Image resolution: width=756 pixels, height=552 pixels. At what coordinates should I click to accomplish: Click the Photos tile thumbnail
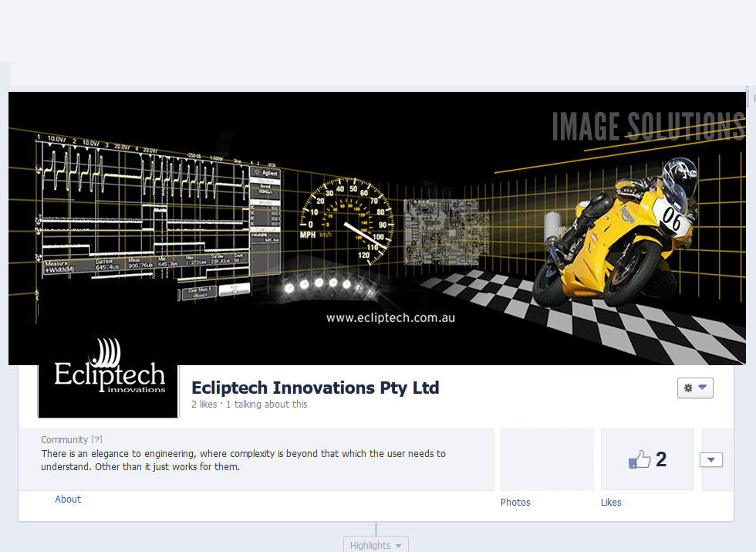(x=547, y=459)
